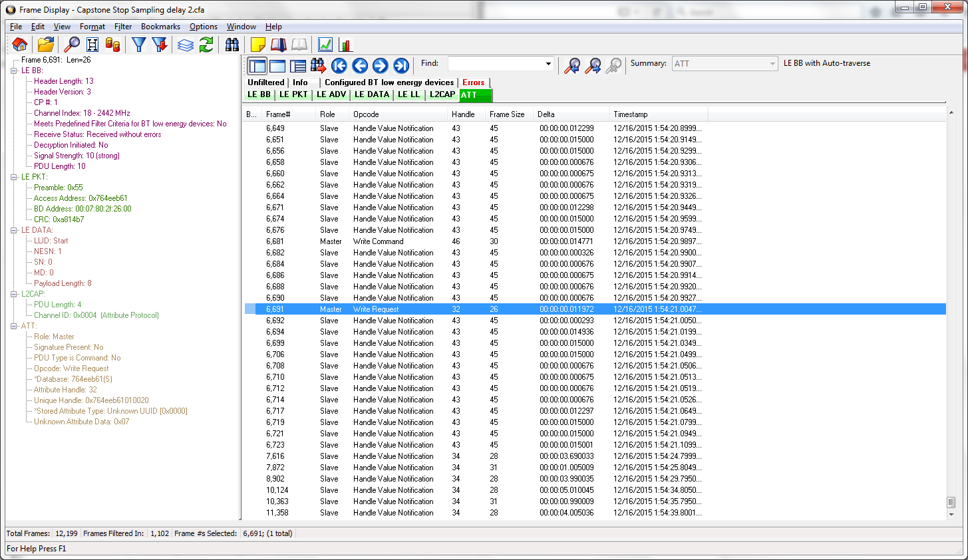
Task: Select the Zoom magnifier tool
Action: (72, 45)
